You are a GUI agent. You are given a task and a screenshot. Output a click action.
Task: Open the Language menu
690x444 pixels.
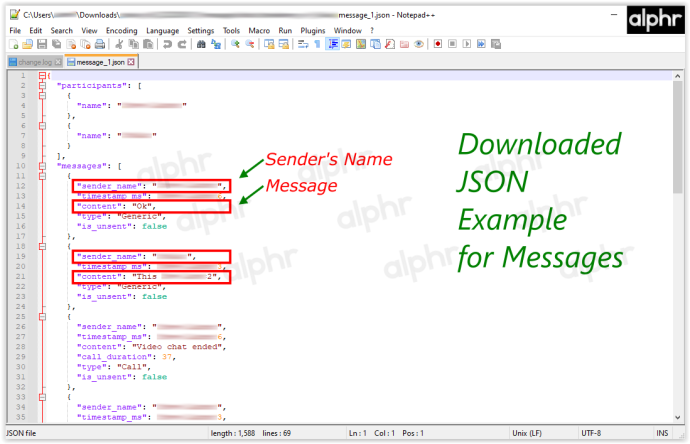(x=162, y=30)
